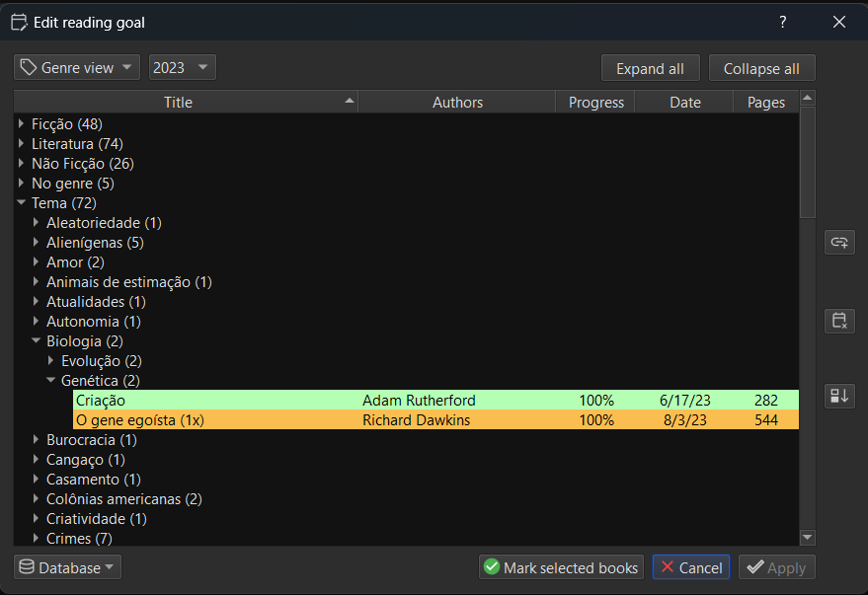Image resolution: width=868 pixels, height=595 pixels.
Task: Expand the Evolução (2) node
Action: point(51,361)
